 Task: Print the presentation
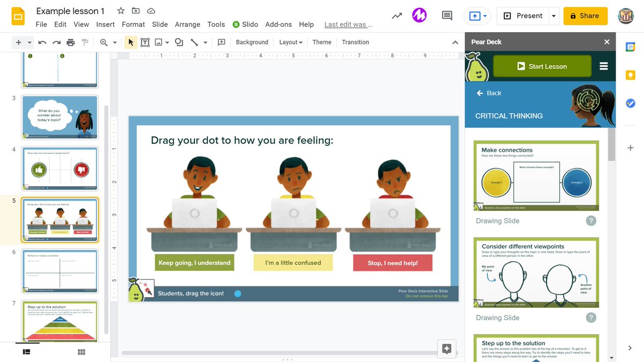[70, 42]
